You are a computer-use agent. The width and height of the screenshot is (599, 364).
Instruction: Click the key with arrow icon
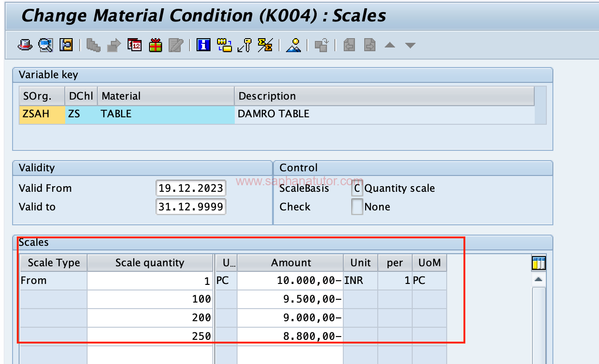pyautogui.click(x=245, y=45)
